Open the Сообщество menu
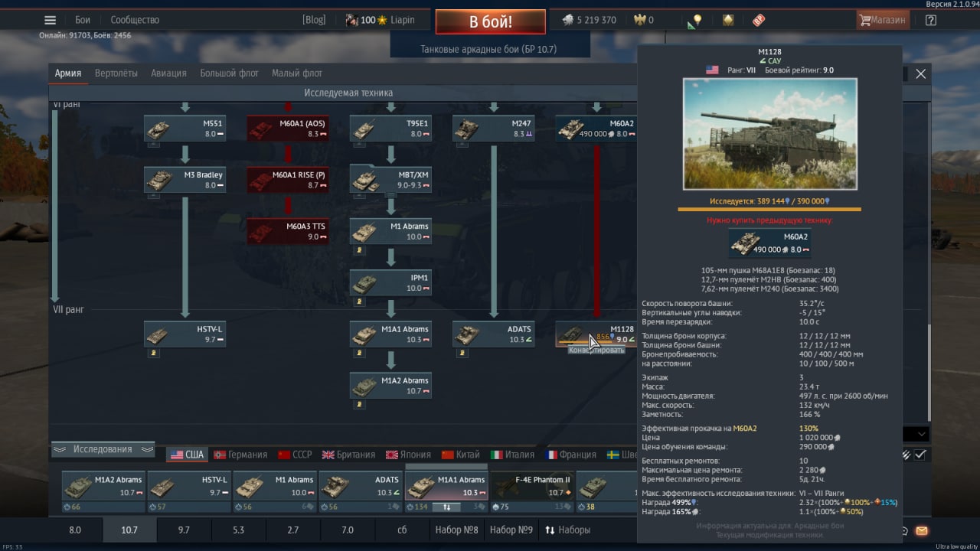The image size is (980, 551). (135, 20)
